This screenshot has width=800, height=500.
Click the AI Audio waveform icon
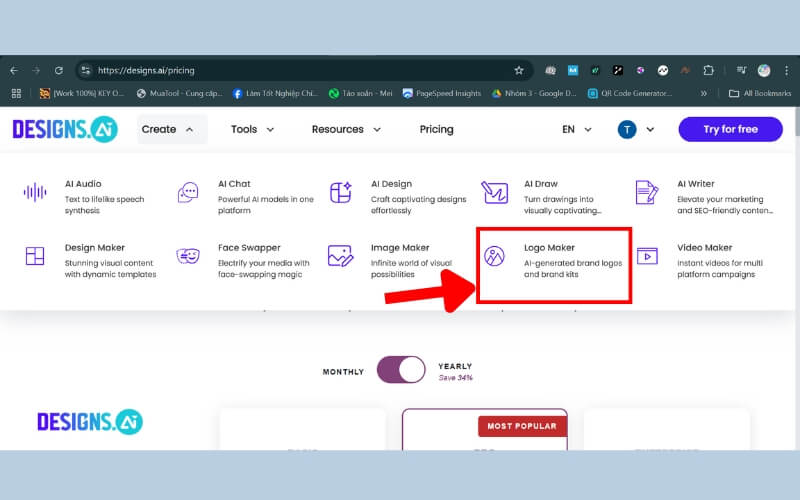(x=35, y=192)
